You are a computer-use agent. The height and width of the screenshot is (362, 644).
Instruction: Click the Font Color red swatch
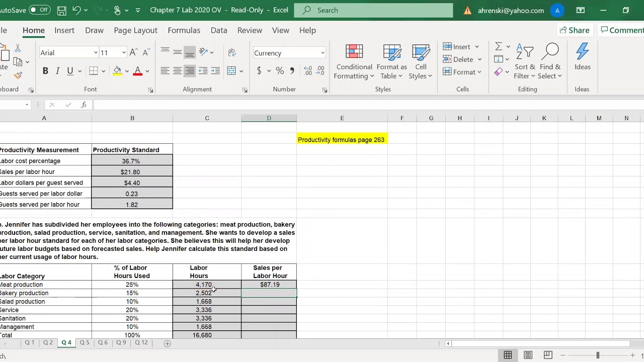137,71
